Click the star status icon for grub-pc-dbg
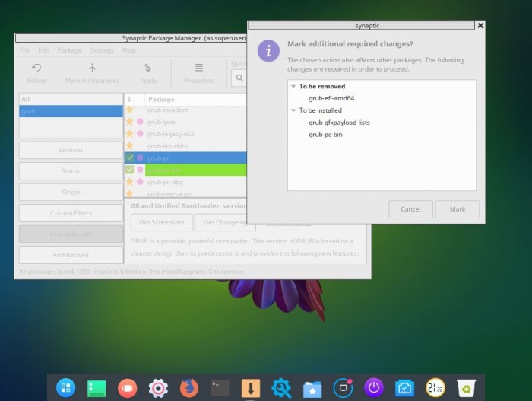This screenshot has width=532, height=401. click(x=130, y=182)
